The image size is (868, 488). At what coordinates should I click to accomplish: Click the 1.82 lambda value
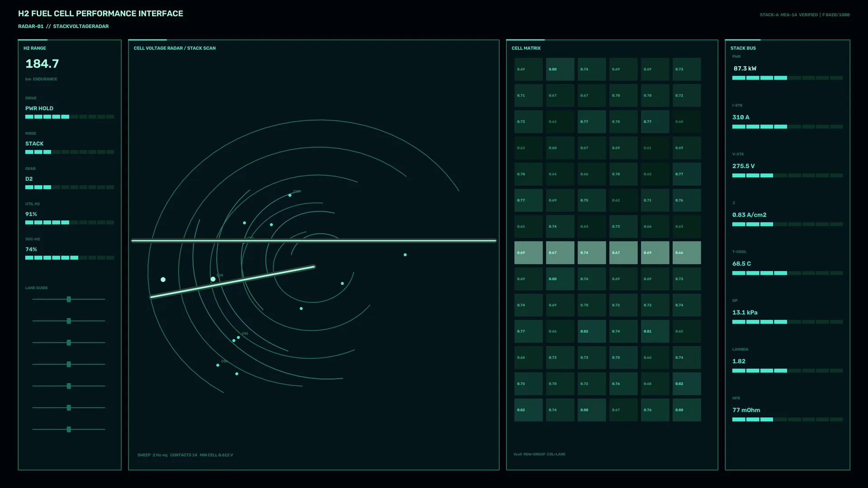739,361
